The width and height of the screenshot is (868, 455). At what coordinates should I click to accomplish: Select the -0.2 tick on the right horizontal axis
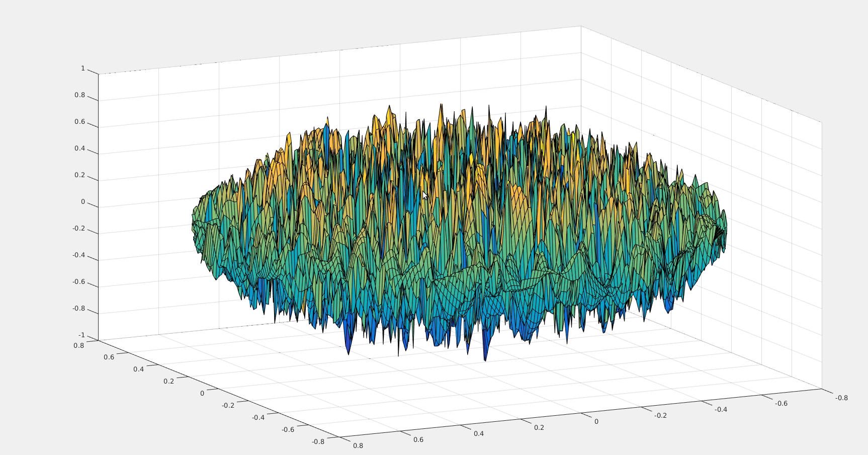click(x=660, y=415)
